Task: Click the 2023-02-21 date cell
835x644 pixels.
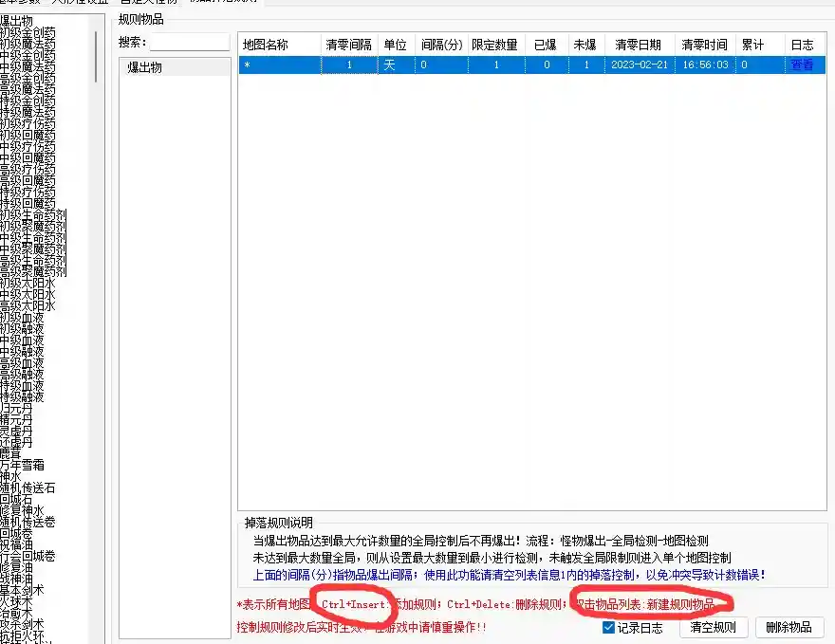Action: click(640, 64)
